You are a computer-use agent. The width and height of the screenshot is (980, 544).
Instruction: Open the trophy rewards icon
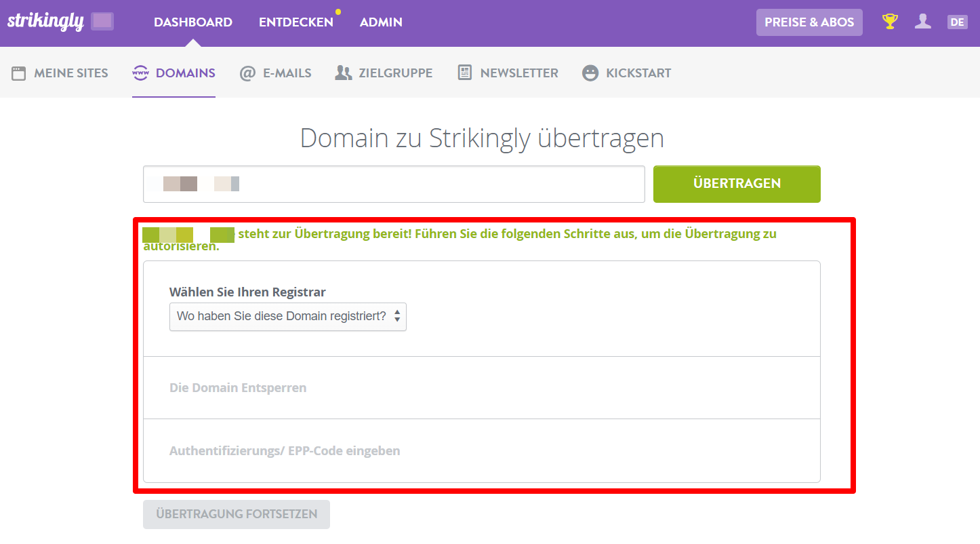tap(890, 22)
